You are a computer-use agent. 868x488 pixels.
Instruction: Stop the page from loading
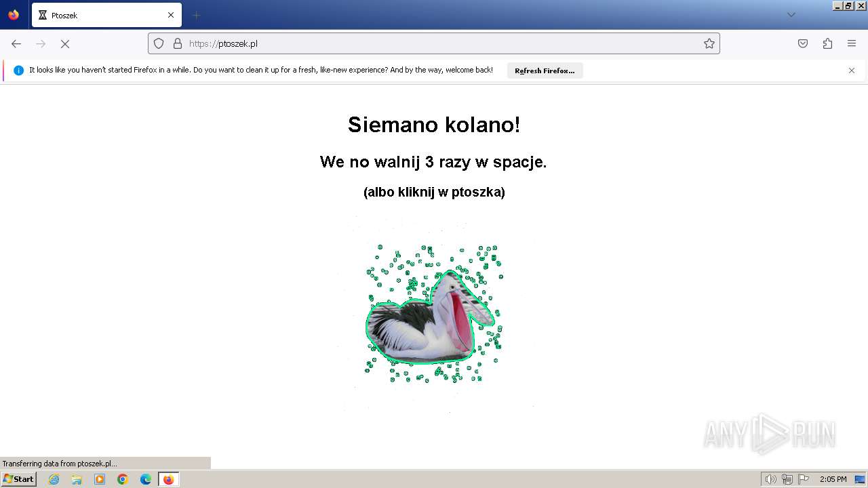(65, 43)
